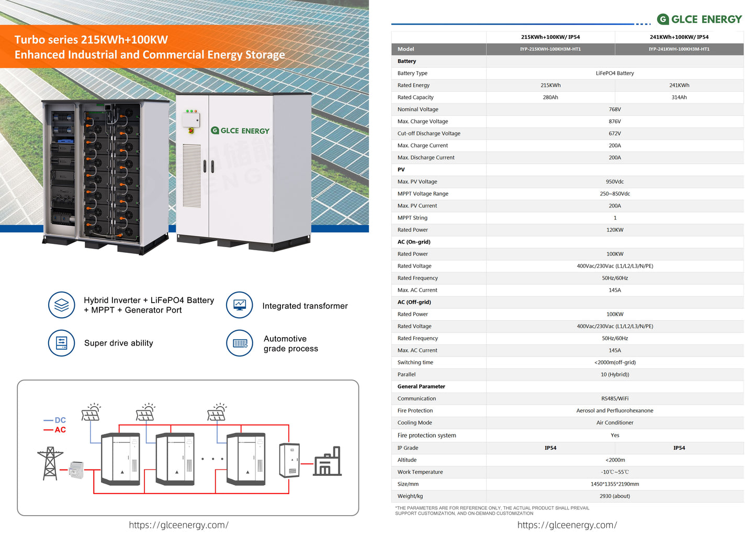This screenshot has height=535, width=756.
Task: Click the GLCE ENERGY logo top right
Action: tap(699, 19)
